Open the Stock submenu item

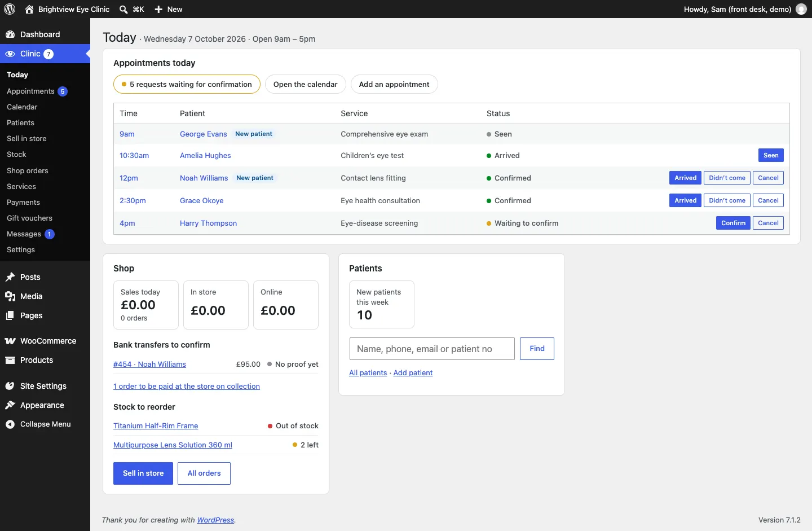(16, 154)
